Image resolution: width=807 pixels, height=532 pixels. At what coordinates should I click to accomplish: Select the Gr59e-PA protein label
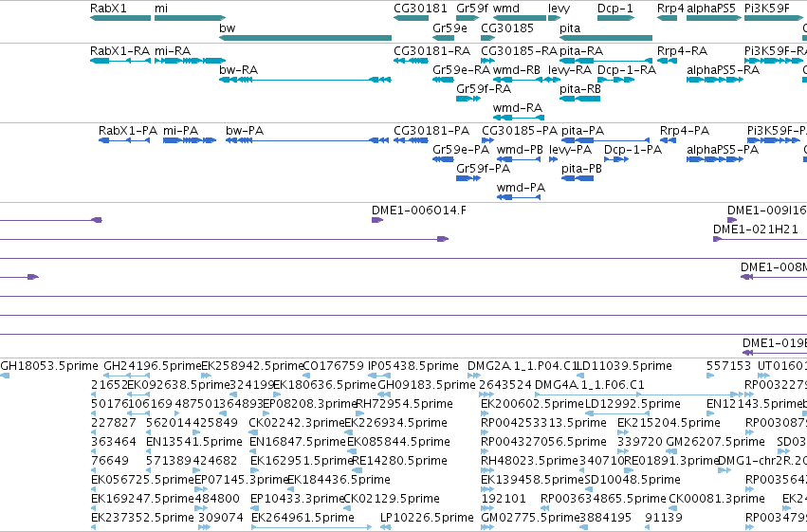point(461,149)
